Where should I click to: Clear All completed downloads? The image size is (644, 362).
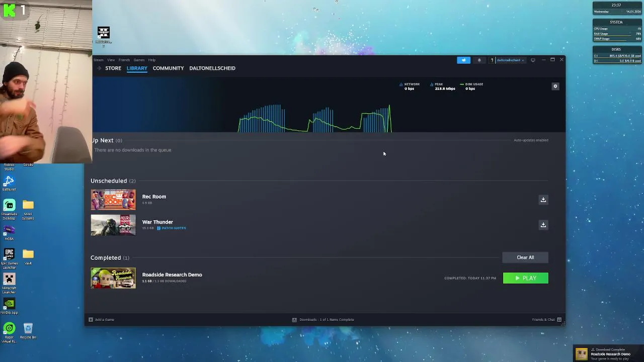coord(525,257)
